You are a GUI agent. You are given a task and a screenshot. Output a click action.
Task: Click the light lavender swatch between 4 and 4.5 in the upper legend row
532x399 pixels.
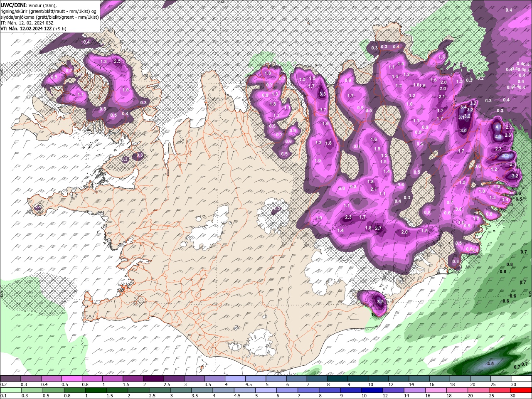coord(235,379)
